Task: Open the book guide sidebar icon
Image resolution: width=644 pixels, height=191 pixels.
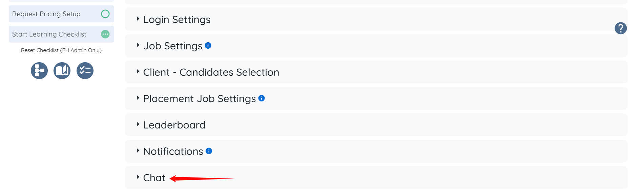Action: (x=62, y=71)
